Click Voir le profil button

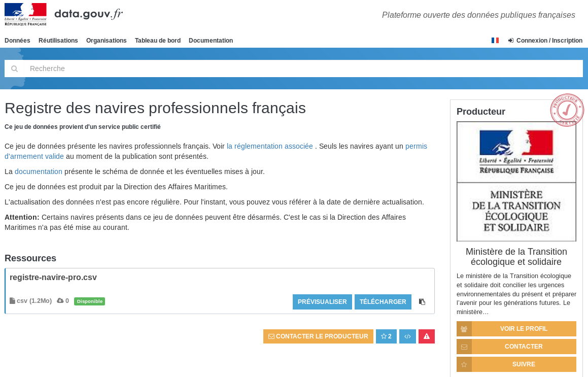tap(516, 329)
